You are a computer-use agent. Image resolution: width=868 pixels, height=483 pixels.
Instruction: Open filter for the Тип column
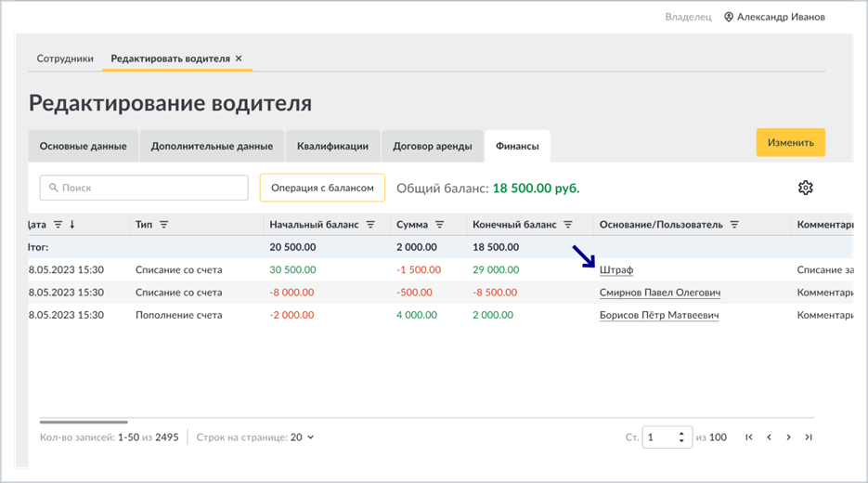164,225
